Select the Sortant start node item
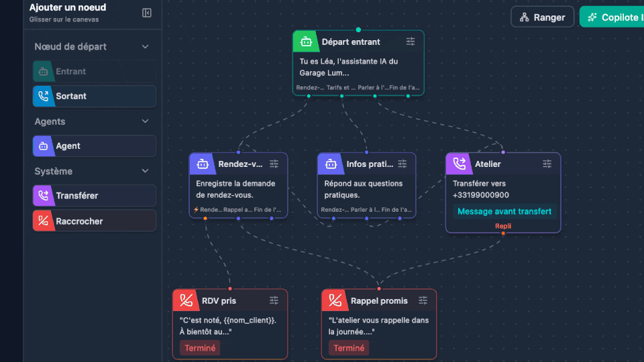 coord(95,96)
